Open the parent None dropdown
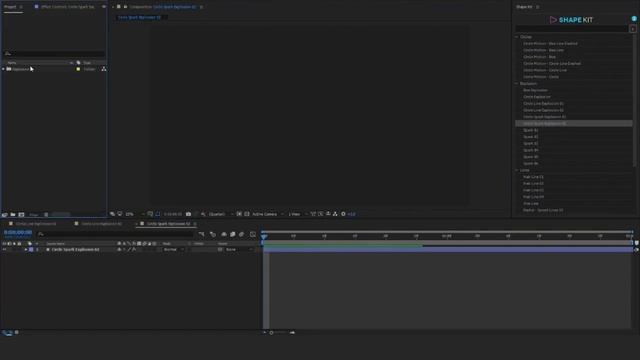 238,249
